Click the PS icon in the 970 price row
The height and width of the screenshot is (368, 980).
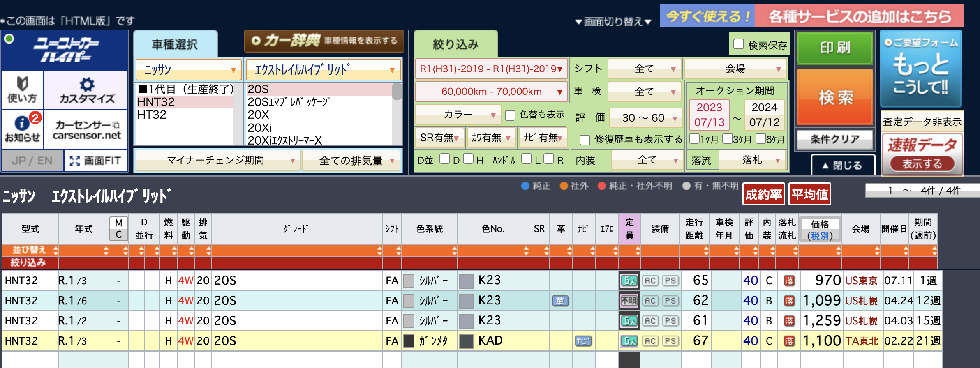pos(670,281)
